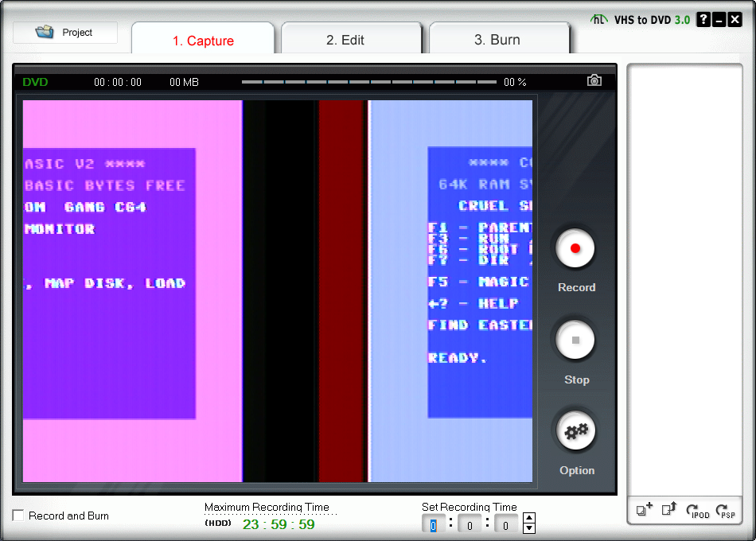Click the add files icon with plus
The height and width of the screenshot is (541, 756).
[644, 509]
